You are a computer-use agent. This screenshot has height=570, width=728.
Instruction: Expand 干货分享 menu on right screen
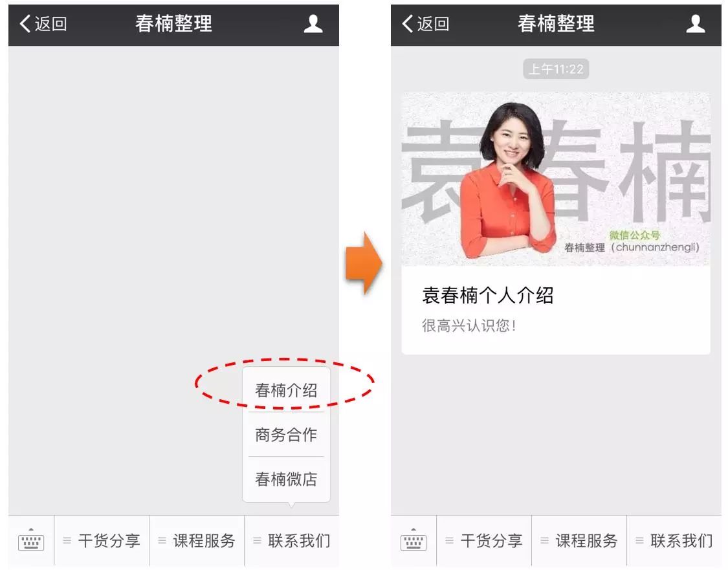[484, 541]
